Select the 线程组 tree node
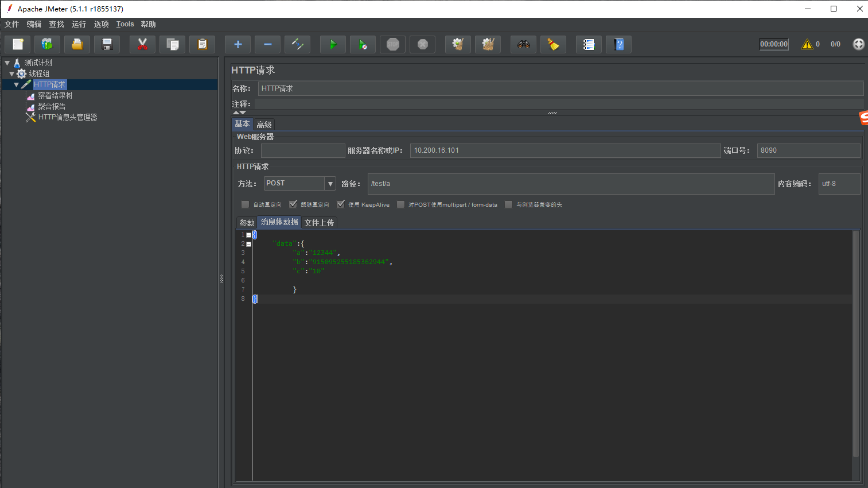The width and height of the screenshot is (868, 488). click(x=39, y=73)
